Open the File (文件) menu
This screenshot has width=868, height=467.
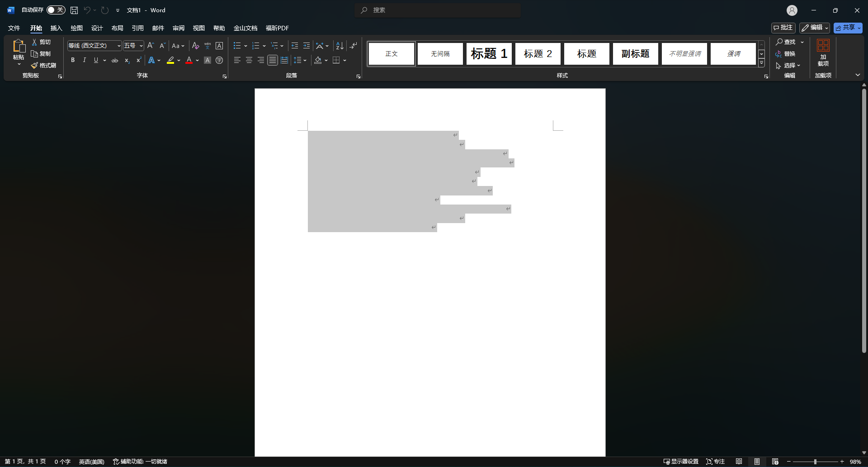point(14,28)
